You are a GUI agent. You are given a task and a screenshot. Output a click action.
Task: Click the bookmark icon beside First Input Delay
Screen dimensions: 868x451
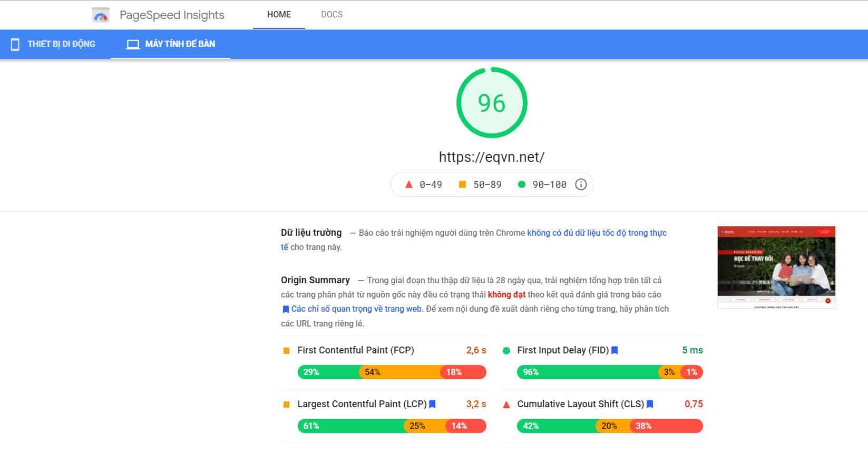click(x=615, y=350)
